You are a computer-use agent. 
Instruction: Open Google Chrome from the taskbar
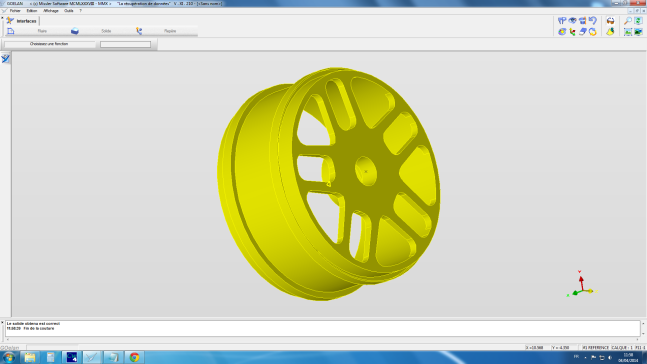pos(134,357)
